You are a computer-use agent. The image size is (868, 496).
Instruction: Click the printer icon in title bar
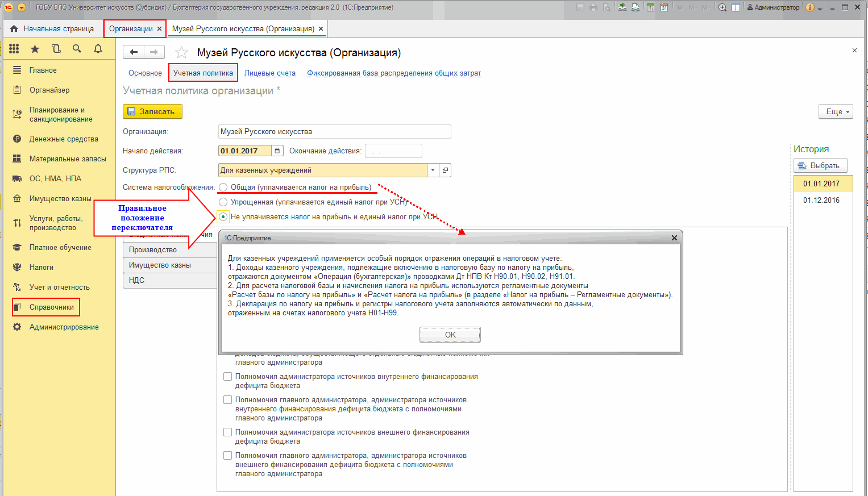tap(593, 7)
